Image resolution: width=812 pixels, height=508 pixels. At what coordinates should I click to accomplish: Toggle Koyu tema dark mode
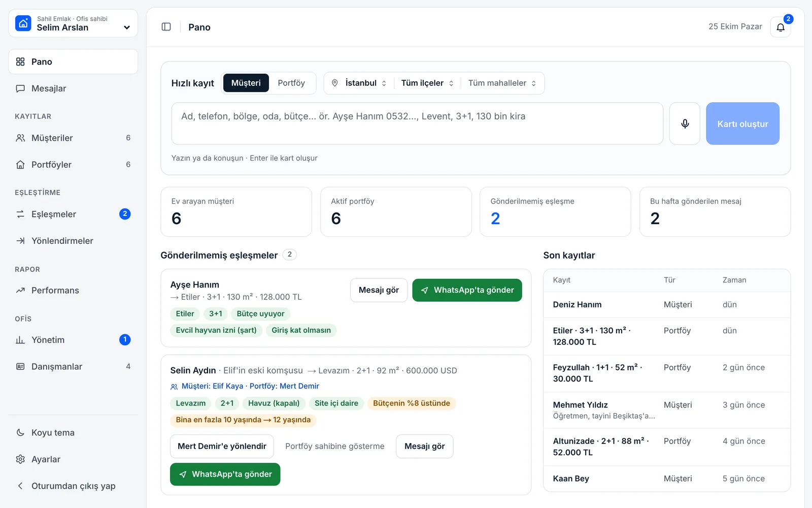[73, 432]
